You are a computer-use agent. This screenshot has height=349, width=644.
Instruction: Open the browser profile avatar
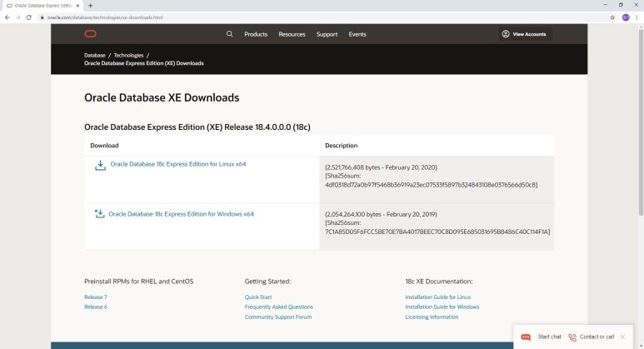click(x=626, y=17)
